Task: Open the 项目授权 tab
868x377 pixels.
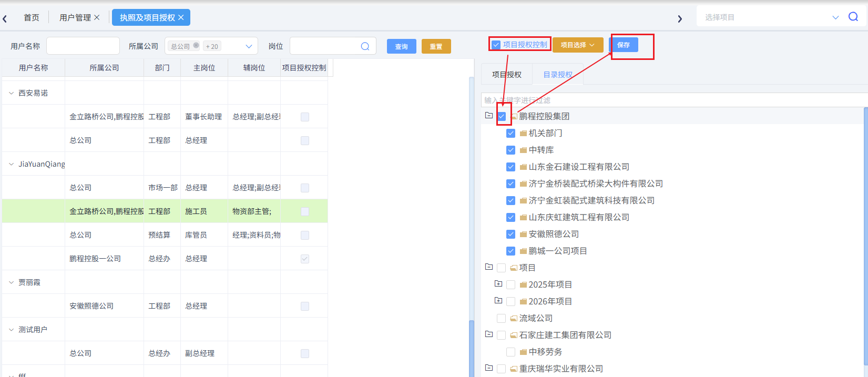Action: point(507,74)
